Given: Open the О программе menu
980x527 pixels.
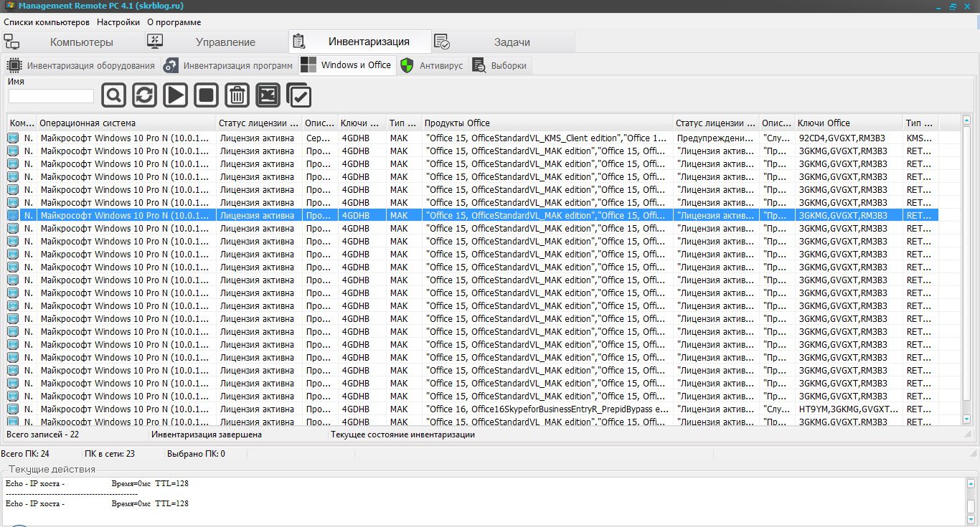Looking at the screenshot, I should 174,22.
